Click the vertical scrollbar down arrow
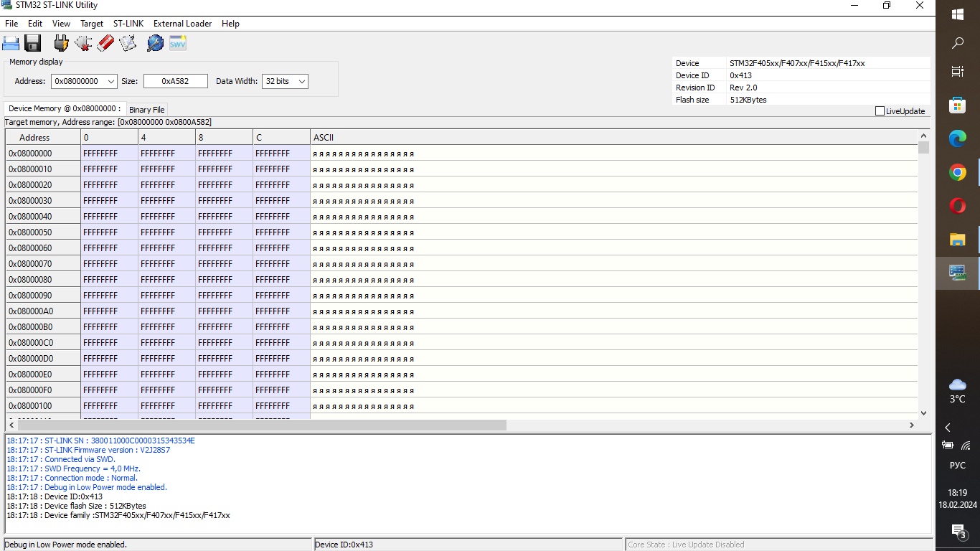Screen dimensions: 980x551 click(x=923, y=413)
